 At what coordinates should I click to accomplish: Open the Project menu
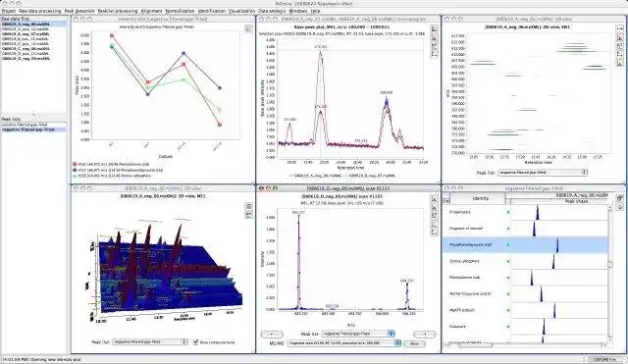pyautogui.click(x=8, y=11)
